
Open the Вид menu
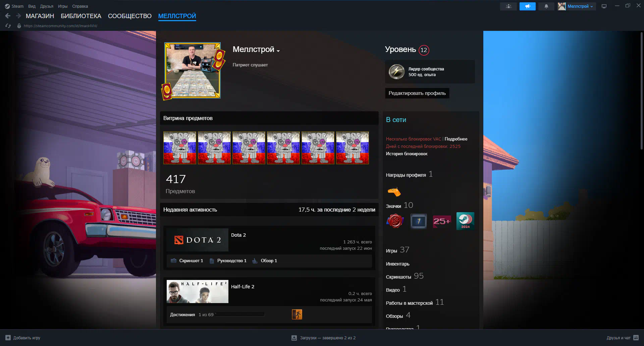click(x=32, y=6)
